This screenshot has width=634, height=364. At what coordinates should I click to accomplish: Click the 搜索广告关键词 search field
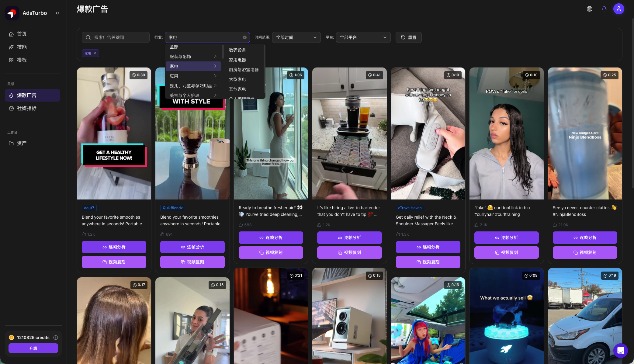click(116, 37)
